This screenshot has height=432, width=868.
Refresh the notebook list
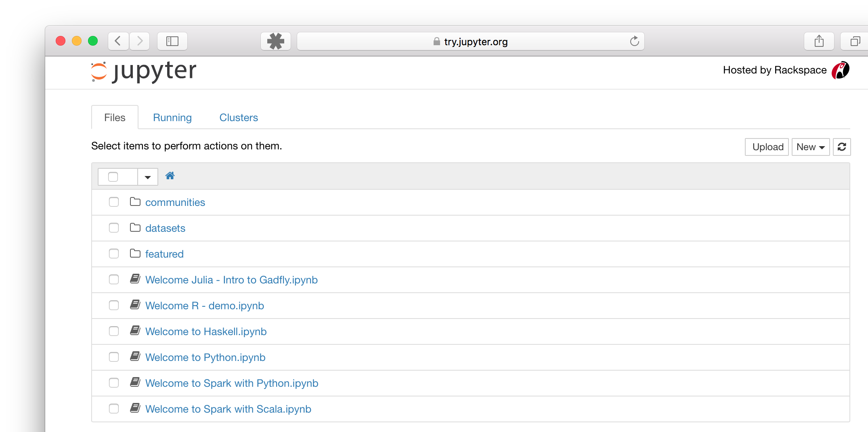tap(842, 147)
